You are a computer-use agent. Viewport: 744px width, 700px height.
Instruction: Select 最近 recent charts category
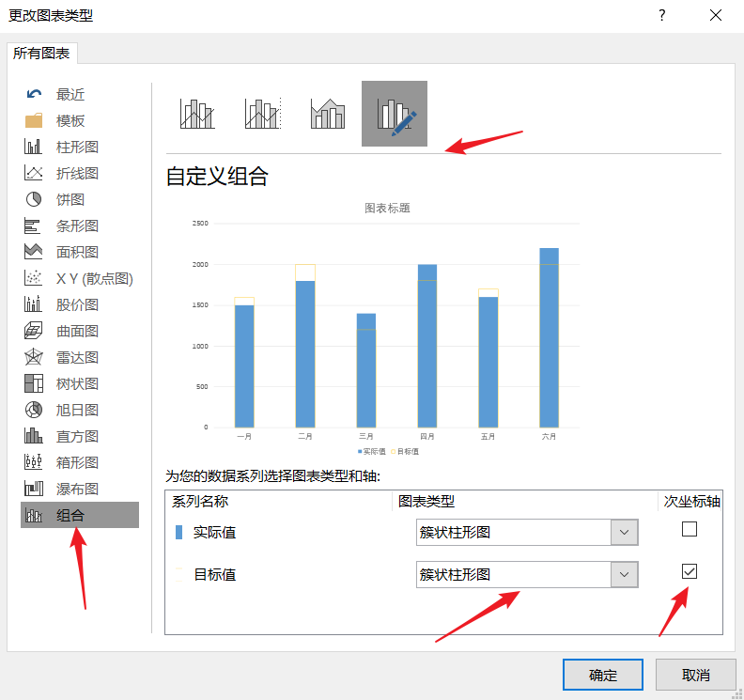pos(70,94)
